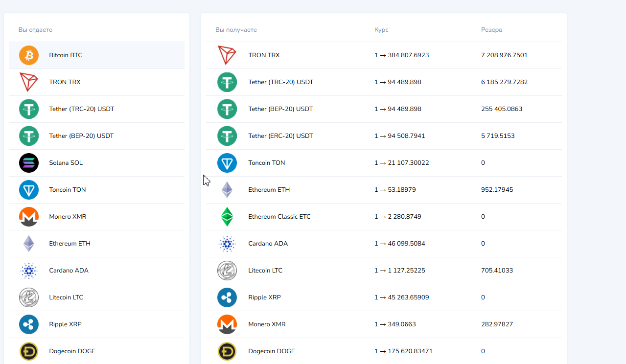Click the 'Резерв' column header
Image resolution: width=626 pixels, height=364 pixels.
point(492,30)
